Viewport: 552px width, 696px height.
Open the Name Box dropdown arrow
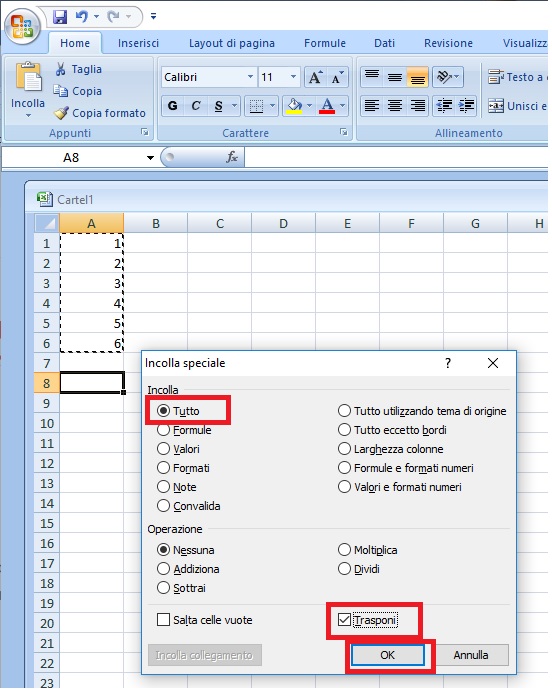150,158
